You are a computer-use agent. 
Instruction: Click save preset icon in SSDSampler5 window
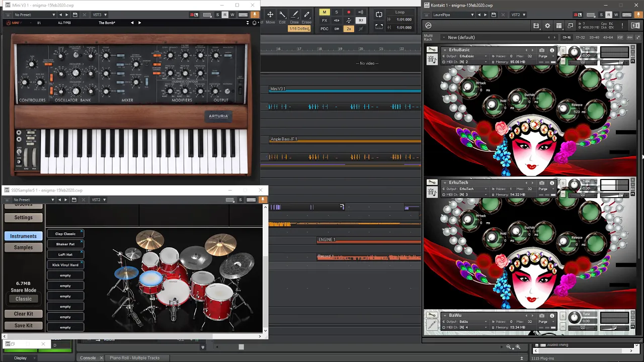(74, 200)
